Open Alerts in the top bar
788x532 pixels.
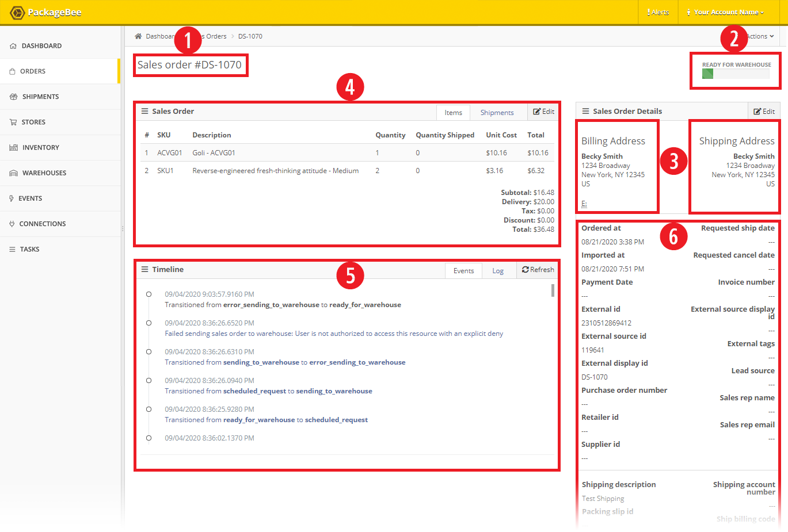pyautogui.click(x=658, y=12)
